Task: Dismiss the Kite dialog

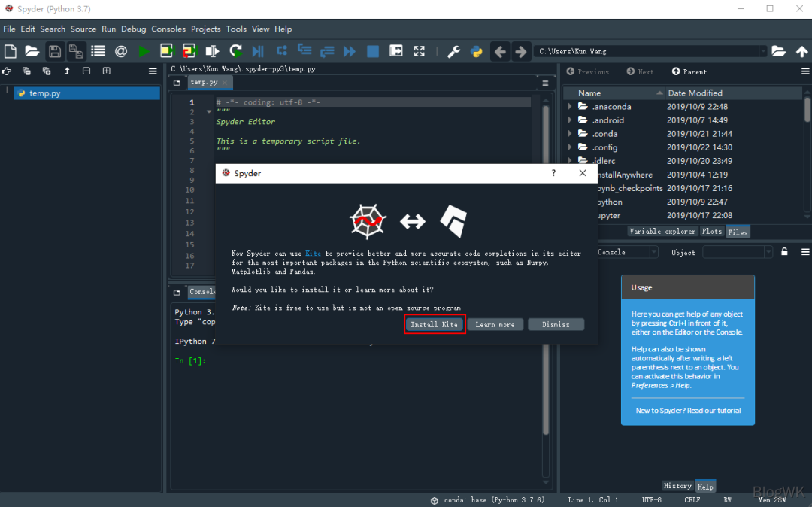Action: [556, 325]
